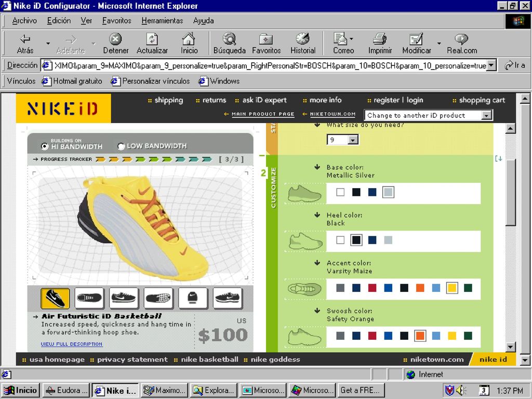Viewport: 532px width, 399px height.
Task: Open the Windows Inicio start button
Action: tap(21, 390)
